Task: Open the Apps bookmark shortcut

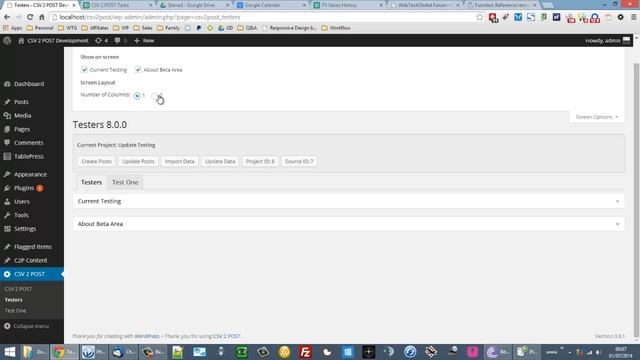Action: click(x=12, y=28)
